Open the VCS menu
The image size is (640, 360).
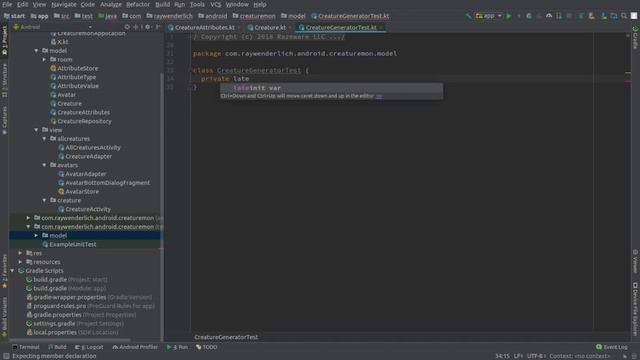(216, 4)
